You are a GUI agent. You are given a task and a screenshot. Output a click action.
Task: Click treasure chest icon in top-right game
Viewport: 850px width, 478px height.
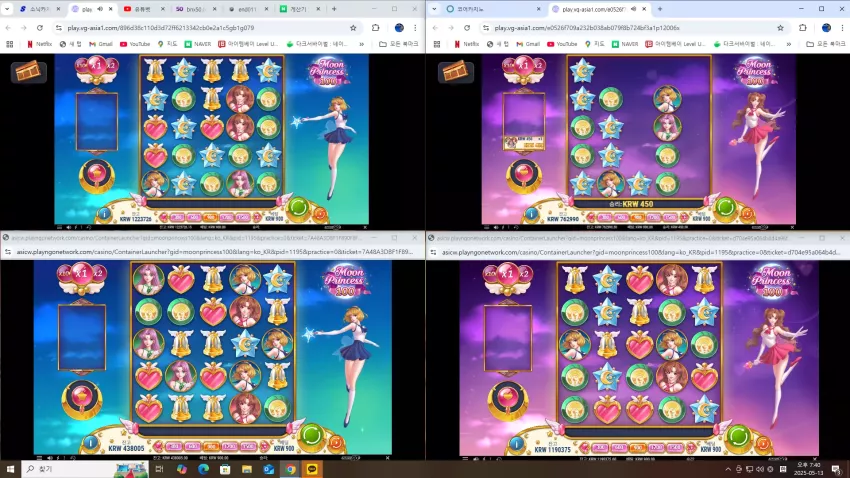(x=455, y=72)
